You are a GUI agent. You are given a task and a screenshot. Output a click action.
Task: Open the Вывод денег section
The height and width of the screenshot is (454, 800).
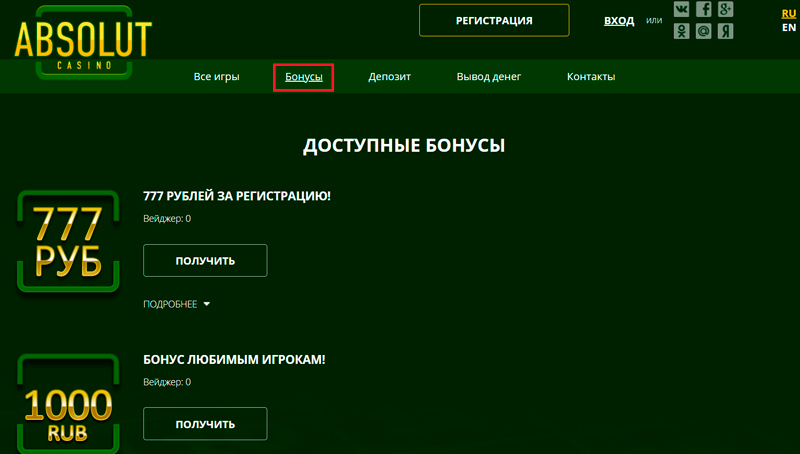pyautogui.click(x=489, y=77)
